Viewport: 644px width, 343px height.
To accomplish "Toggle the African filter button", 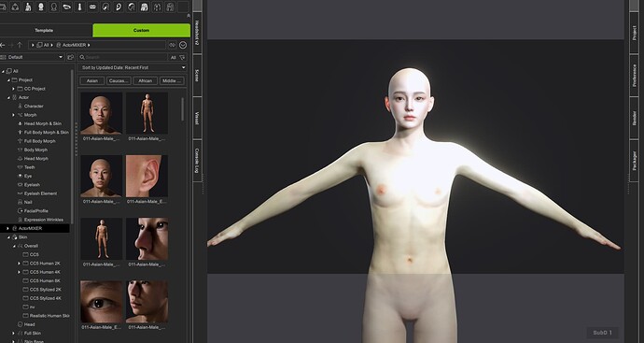I will [x=145, y=81].
